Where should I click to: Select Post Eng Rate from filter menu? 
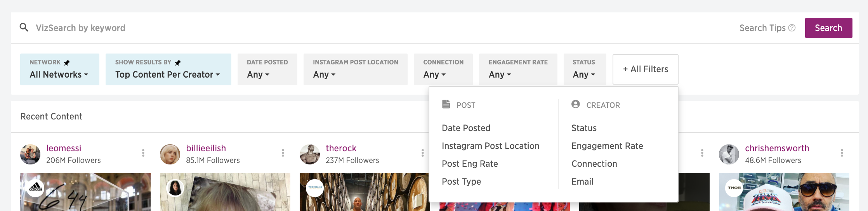click(x=470, y=164)
